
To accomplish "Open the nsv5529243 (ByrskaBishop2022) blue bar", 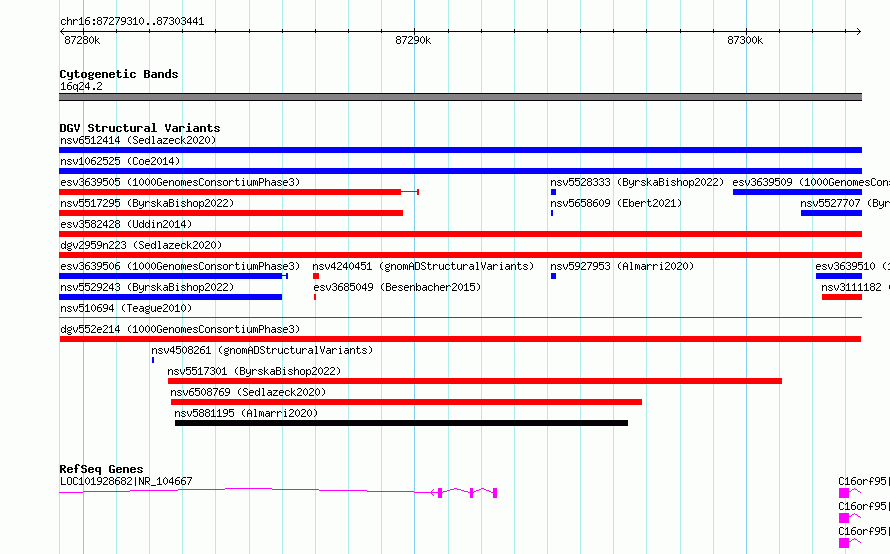I will coord(170,297).
